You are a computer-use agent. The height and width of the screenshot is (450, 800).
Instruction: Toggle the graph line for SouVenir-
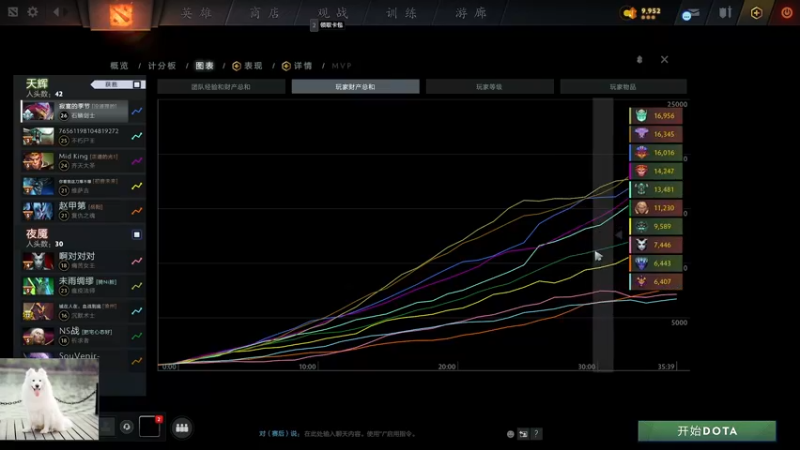[x=137, y=361]
